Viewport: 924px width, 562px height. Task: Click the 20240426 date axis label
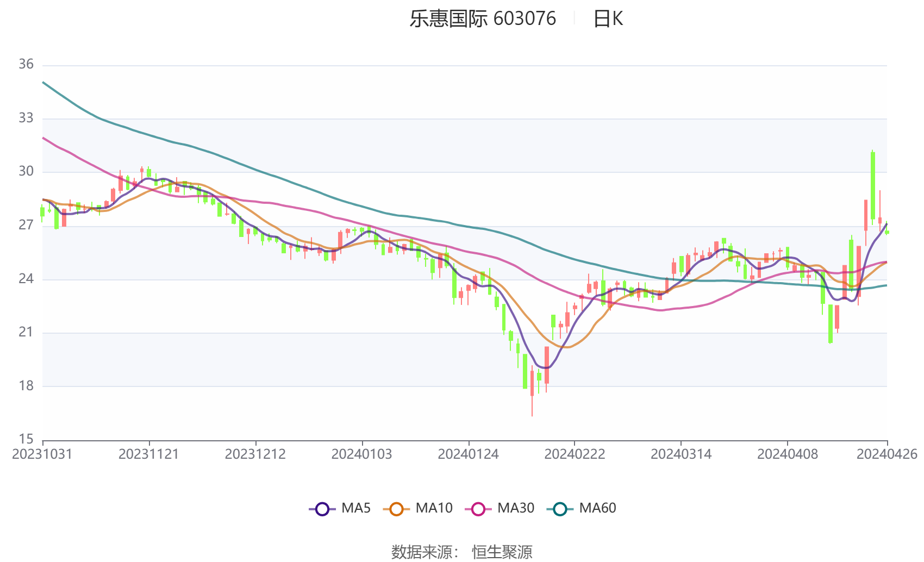(x=886, y=454)
